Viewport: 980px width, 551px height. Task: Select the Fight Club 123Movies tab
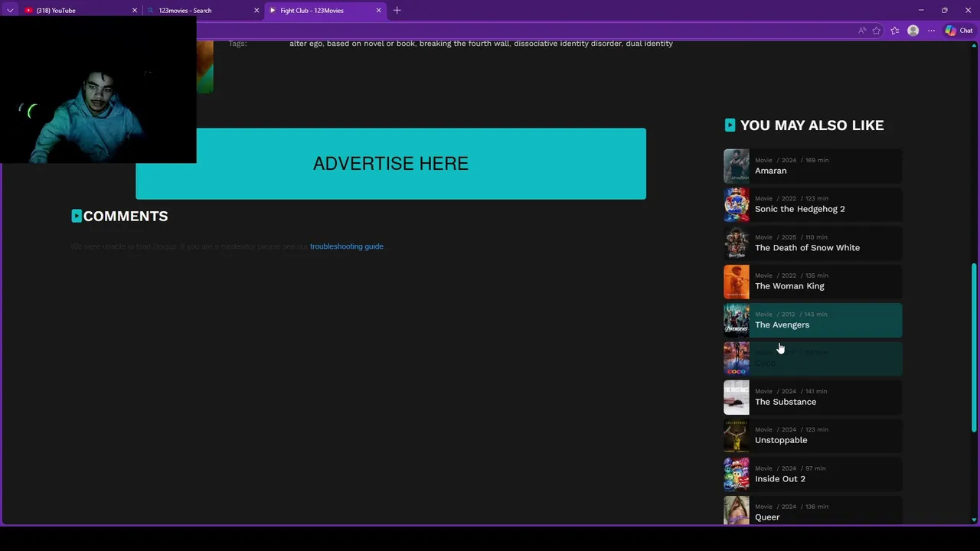pos(325,10)
